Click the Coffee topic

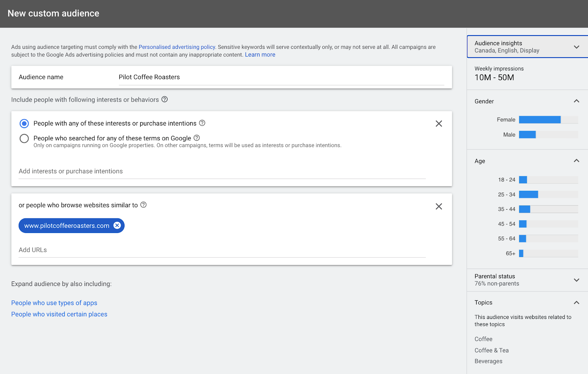[484, 339]
